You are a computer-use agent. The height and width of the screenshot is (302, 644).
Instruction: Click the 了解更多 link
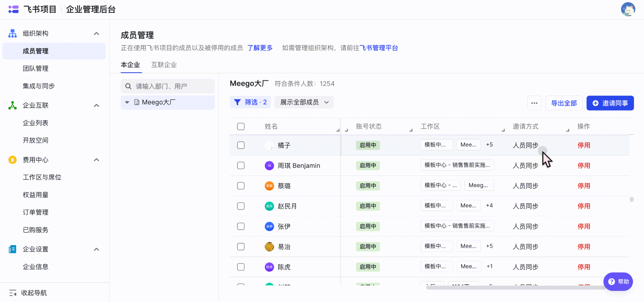coord(260,48)
